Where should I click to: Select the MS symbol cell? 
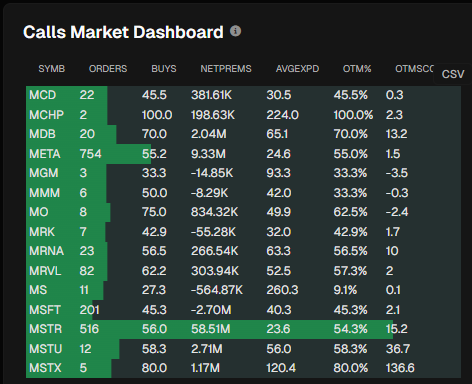tap(38, 290)
